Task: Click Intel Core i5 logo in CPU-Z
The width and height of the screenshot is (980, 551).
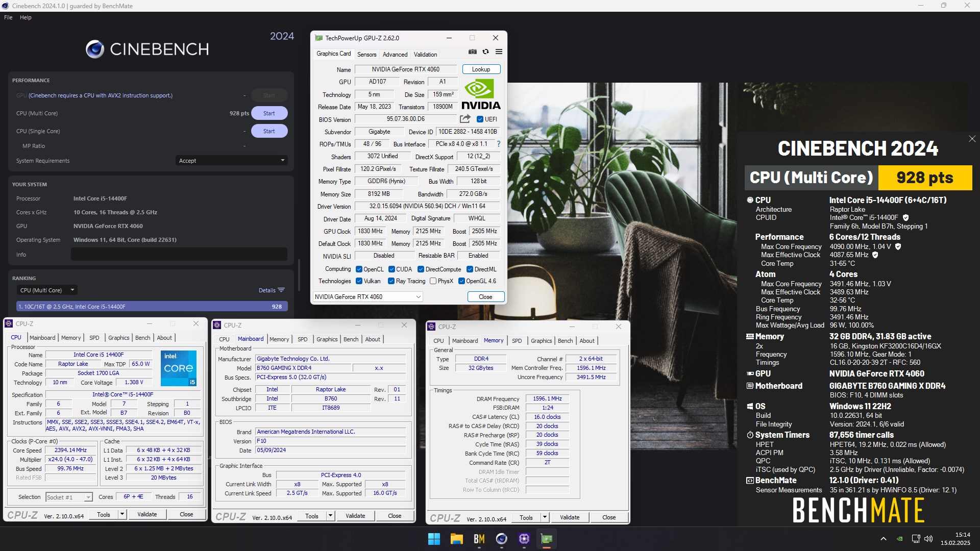Action: coord(179,368)
